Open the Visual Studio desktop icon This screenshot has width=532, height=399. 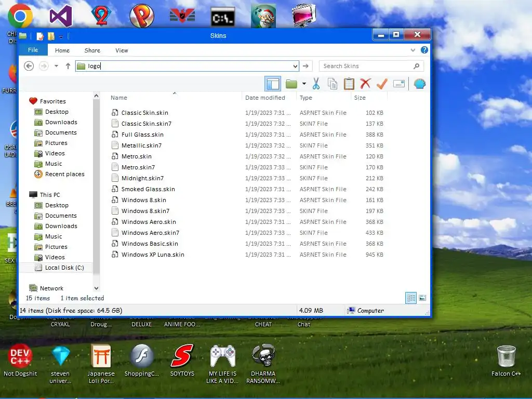click(x=60, y=16)
